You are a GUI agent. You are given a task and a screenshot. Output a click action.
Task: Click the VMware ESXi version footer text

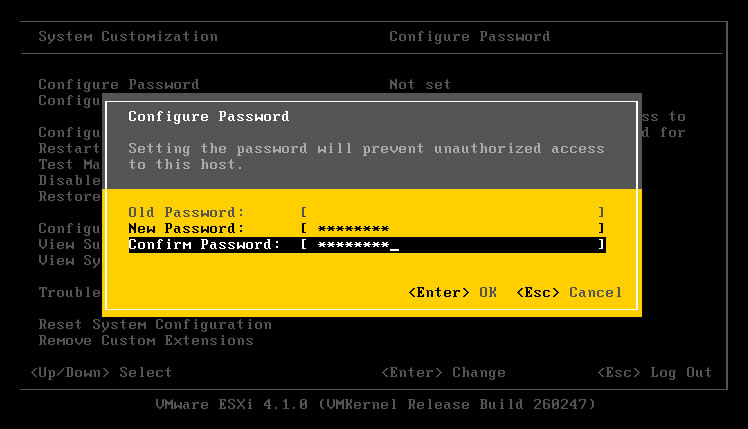[375, 404]
